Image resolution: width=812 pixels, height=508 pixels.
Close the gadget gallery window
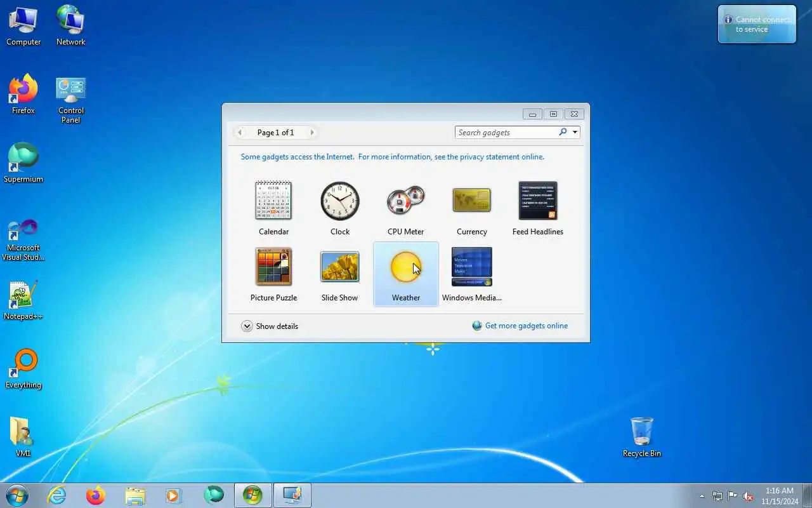(574, 114)
